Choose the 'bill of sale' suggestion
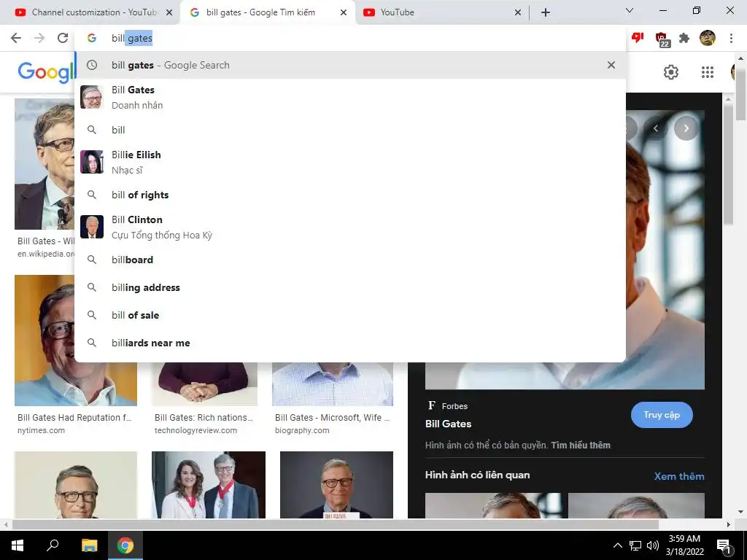 350,315
